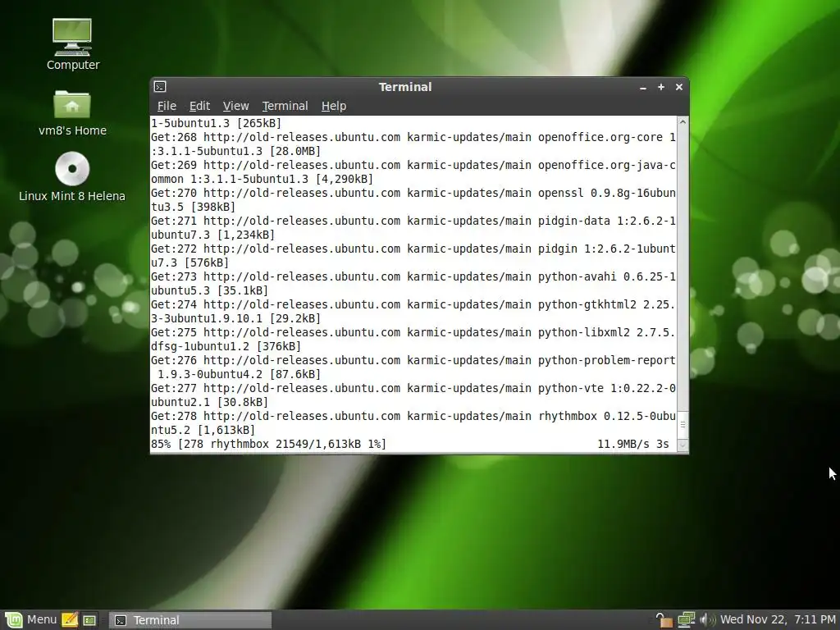Click the scrollbar up arrow in Terminal
This screenshot has height=630, width=840.
[x=682, y=123]
